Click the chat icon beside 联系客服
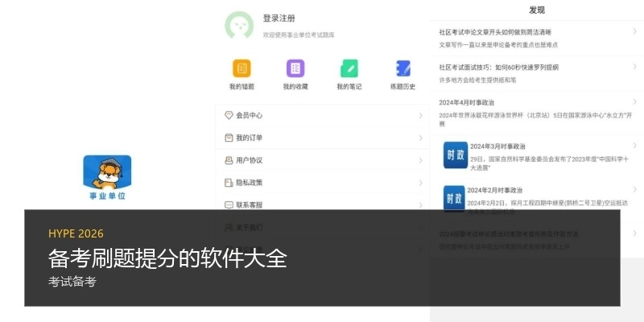The image size is (644, 322). click(229, 204)
